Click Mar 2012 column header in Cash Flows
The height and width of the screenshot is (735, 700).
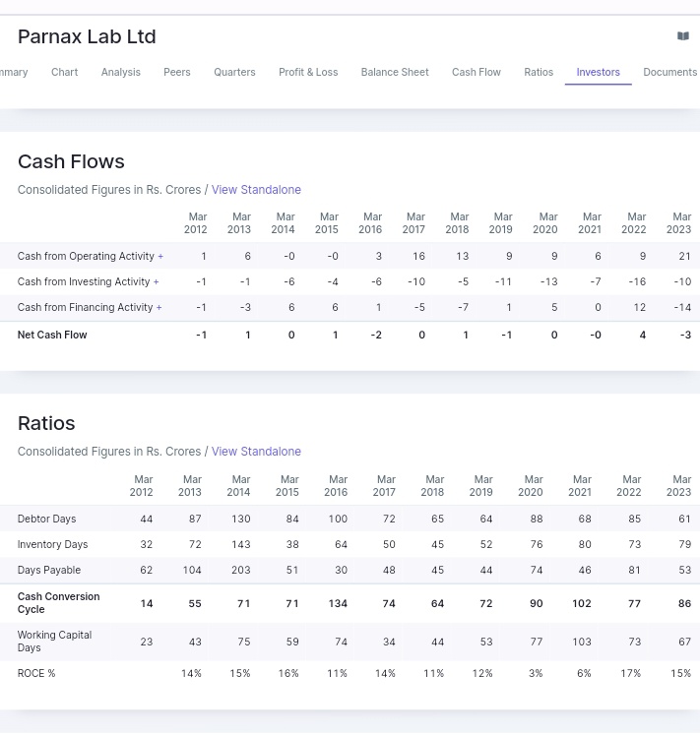[x=196, y=223]
